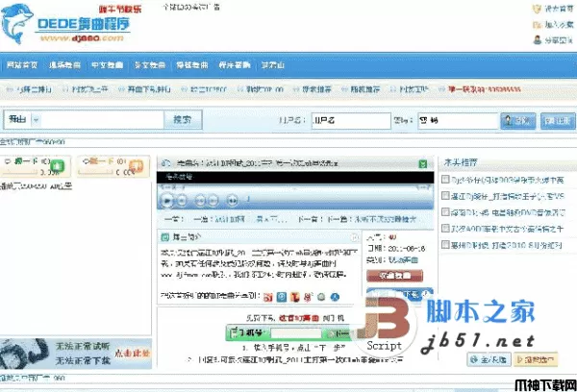Click the register button beside login
Image resolution: width=577 pixels, height=392 pixels.
(x=558, y=121)
